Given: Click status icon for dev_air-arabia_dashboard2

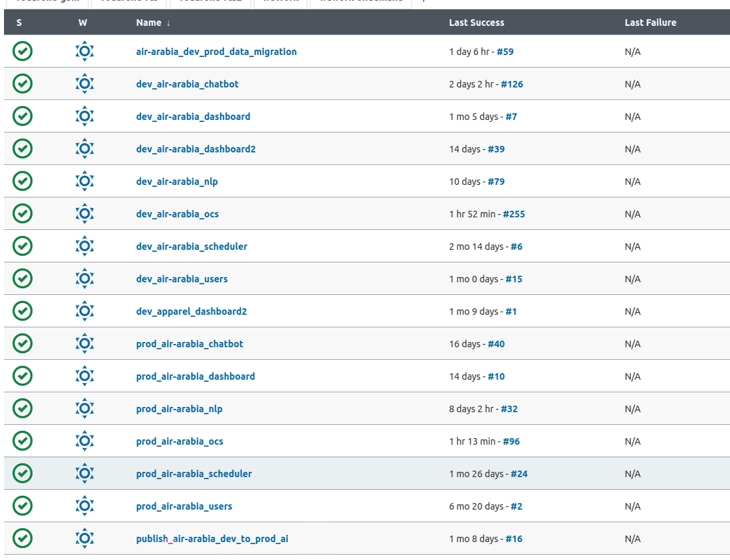Looking at the screenshot, I should point(23,148).
